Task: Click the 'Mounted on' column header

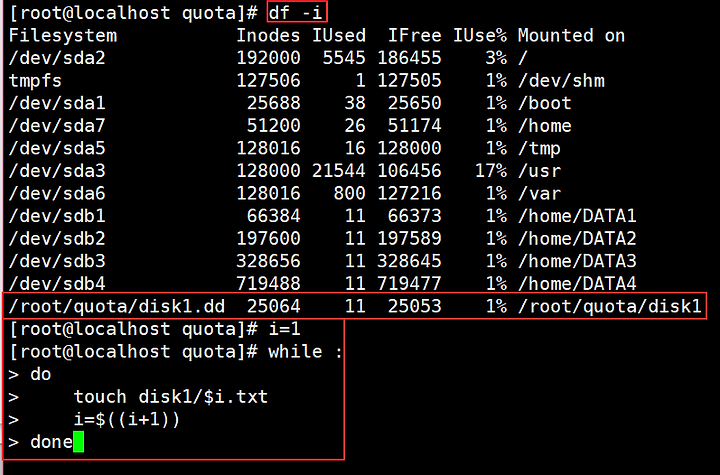Action: pos(572,35)
